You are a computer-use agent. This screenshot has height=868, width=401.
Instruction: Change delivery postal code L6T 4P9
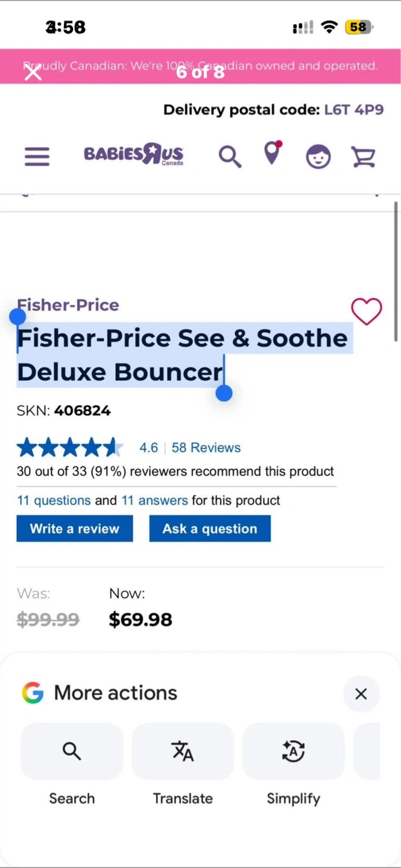point(353,110)
